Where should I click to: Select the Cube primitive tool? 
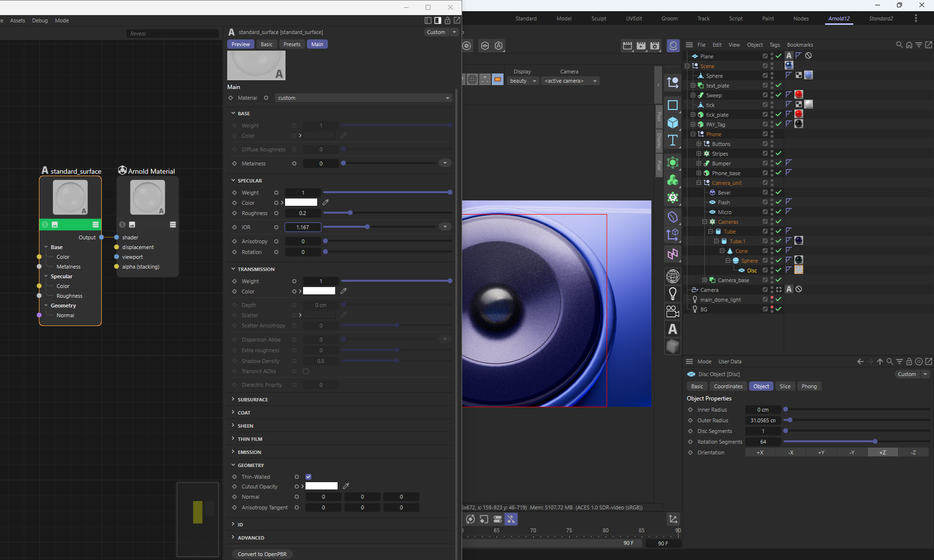click(673, 123)
